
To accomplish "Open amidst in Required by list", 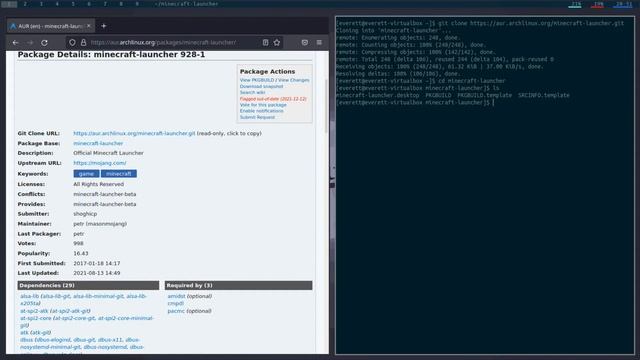I will pyautogui.click(x=176, y=296).
